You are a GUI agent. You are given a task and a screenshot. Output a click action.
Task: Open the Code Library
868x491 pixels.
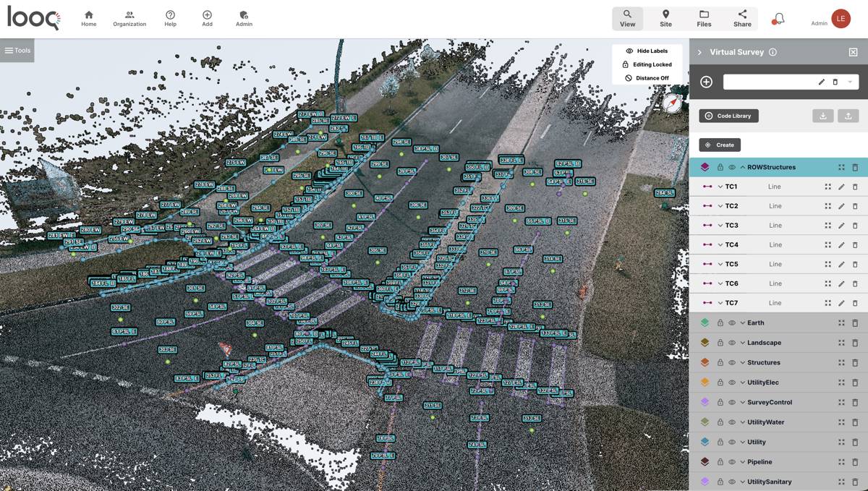pyautogui.click(x=728, y=116)
